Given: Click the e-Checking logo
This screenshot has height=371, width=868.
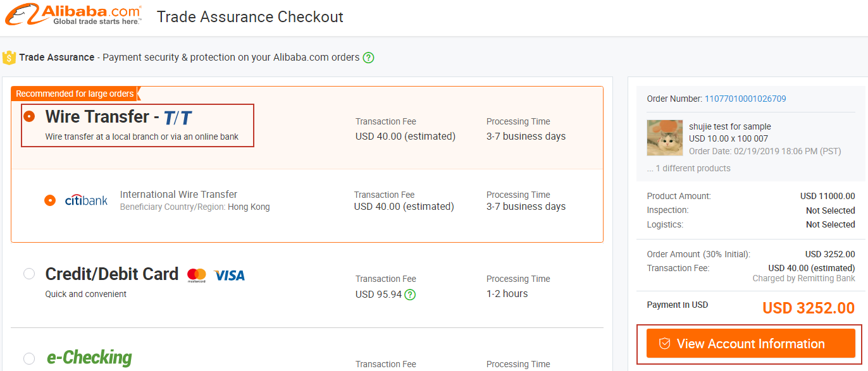Looking at the screenshot, I should [x=89, y=358].
